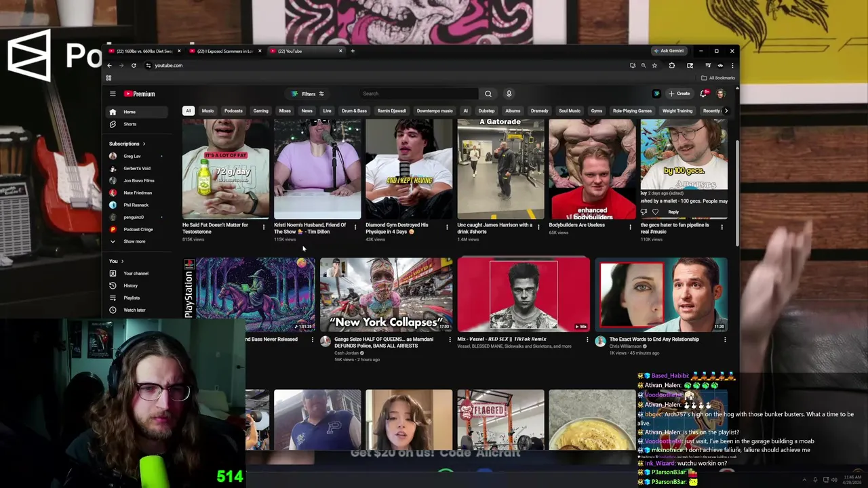Click the Cash Jordan channel avatar

[325, 342]
